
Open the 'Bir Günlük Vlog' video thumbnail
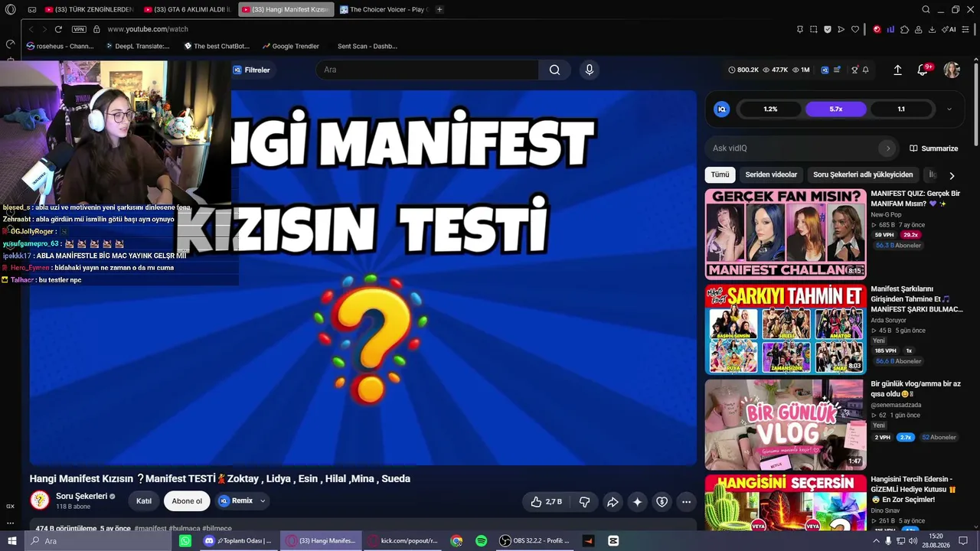tap(786, 425)
